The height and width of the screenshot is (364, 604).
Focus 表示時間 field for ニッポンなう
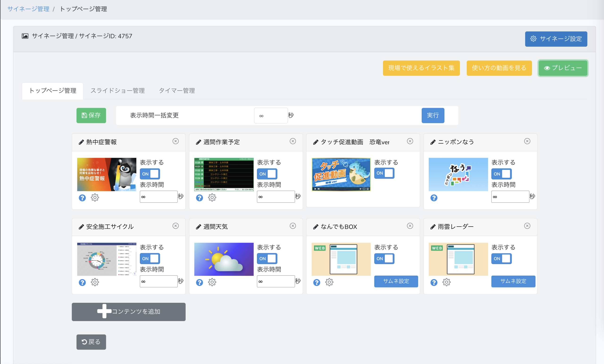coord(510,197)
